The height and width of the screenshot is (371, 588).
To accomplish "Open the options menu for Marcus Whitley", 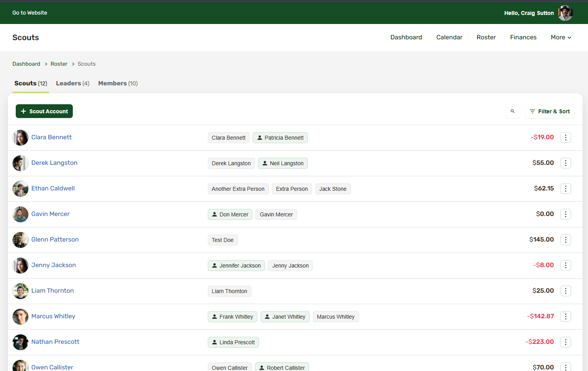I will pos(566,316).
